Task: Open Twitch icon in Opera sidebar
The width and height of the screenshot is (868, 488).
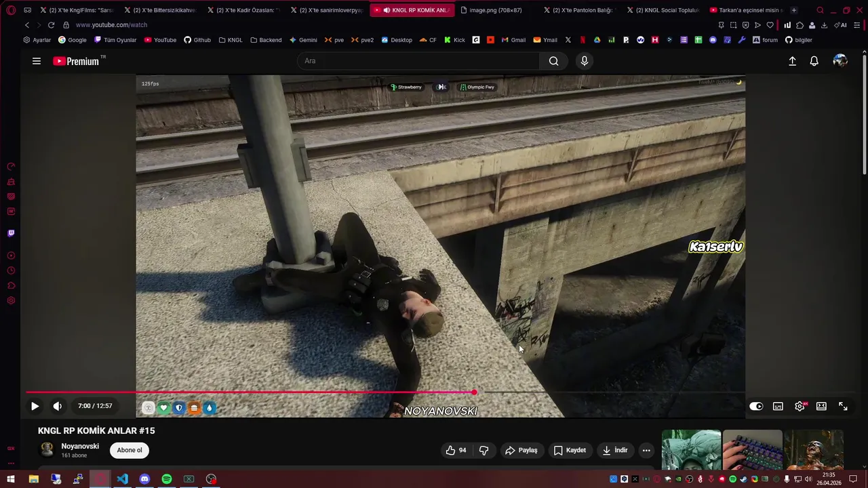Action: (11, 233)
